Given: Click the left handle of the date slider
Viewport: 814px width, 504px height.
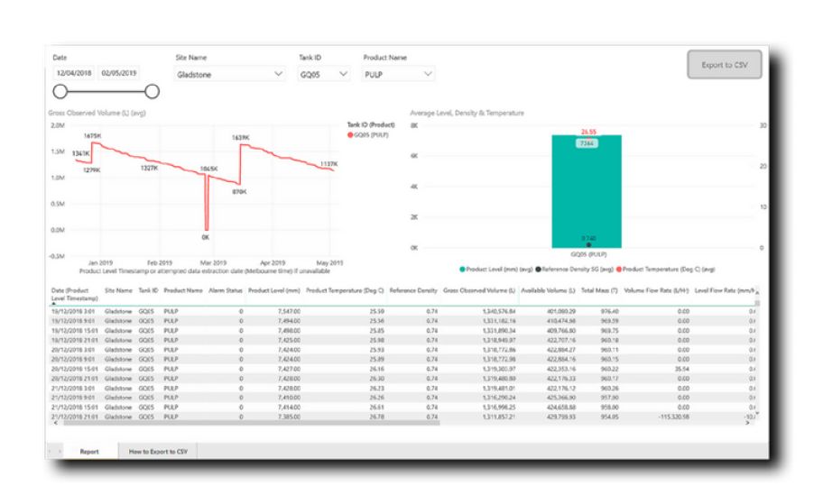Looking at the screenshot, I should point(60,90).
